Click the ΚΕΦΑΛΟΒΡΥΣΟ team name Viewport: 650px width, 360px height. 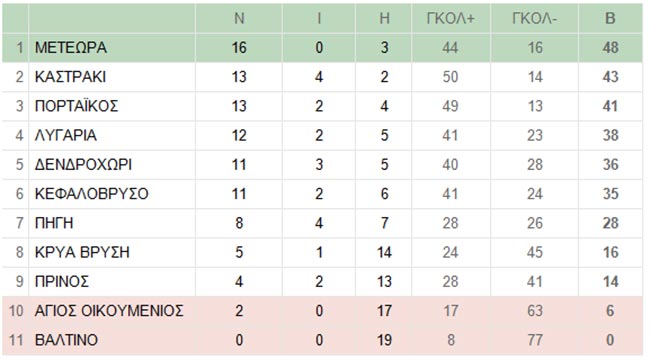click(x=91, y=194)
